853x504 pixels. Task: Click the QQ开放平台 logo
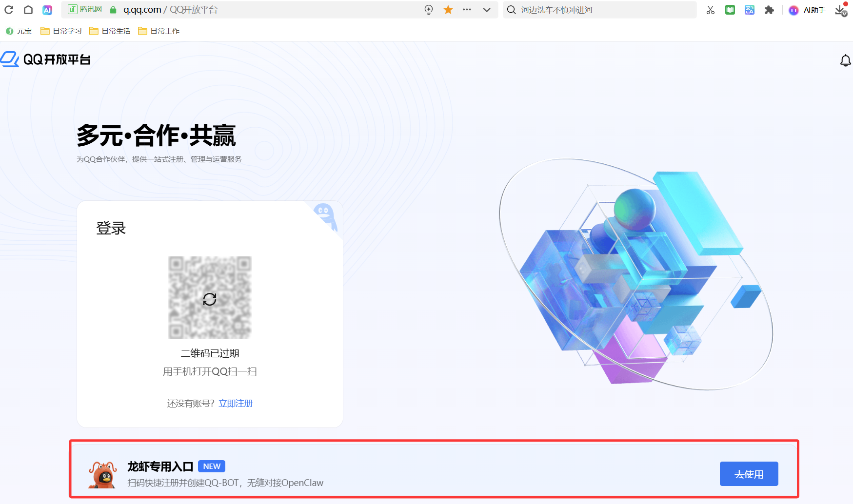(x=45, y=59)
